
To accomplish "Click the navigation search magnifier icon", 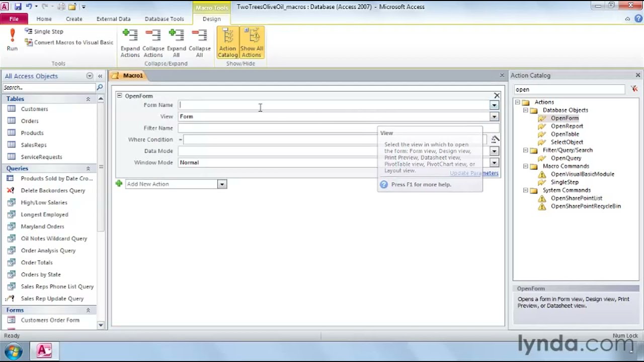I will pyautogui.click(x=100, y=87).
